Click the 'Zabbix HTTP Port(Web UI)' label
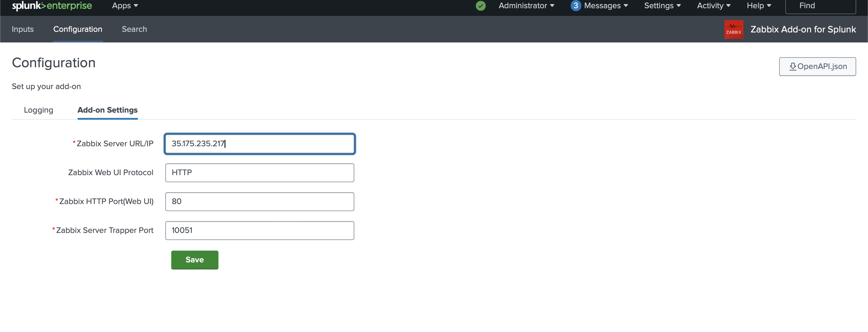Image resolution: width=868 pixels, height=332 pixels. pyautogui.click(x=106, y=201)
